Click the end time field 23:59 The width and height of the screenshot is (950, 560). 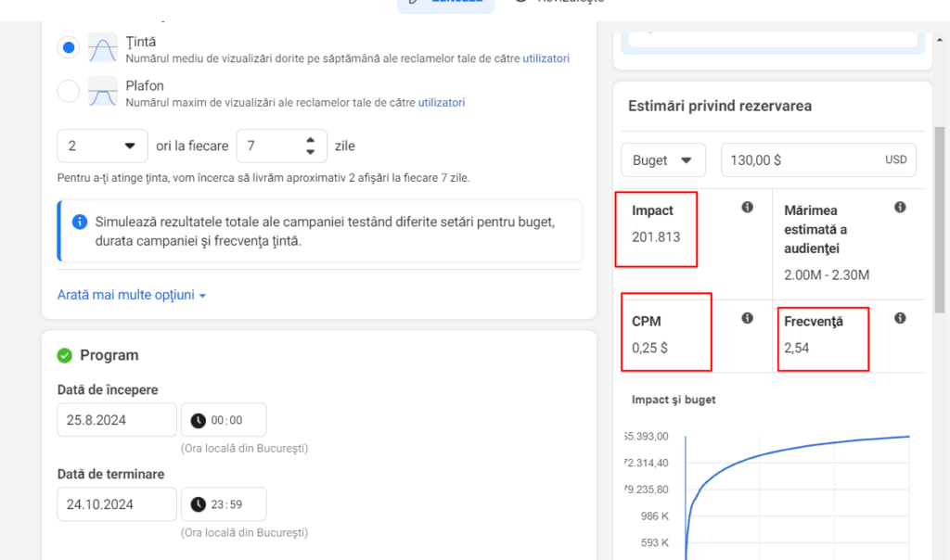224,504
